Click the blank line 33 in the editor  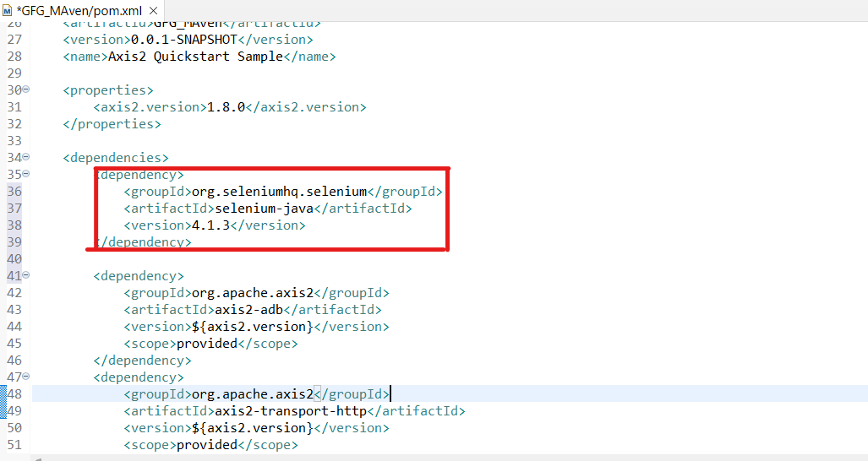[450, 141]
